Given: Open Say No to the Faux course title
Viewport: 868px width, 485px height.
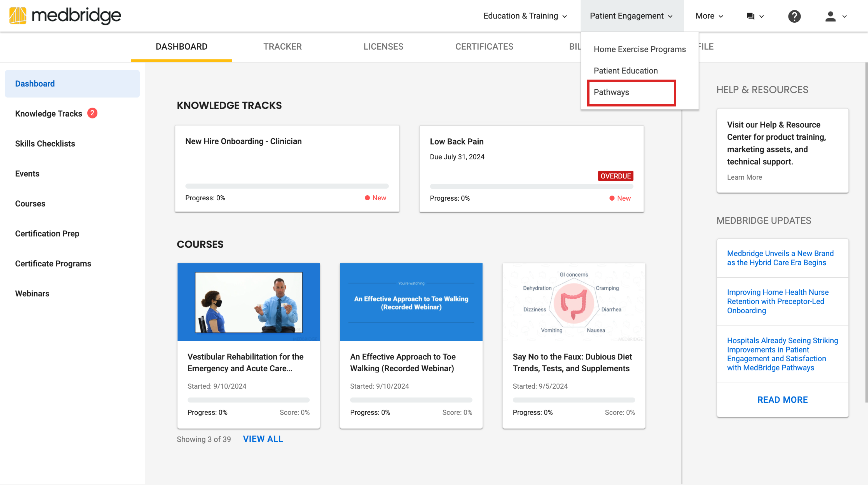Looking at the screenshot, I should coord(572,363).
